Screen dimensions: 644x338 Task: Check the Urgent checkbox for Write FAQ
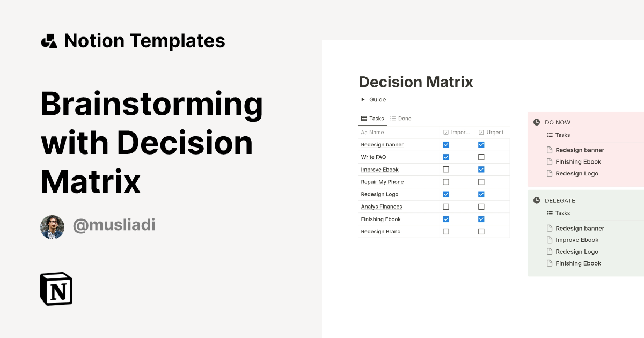point(481,157)
